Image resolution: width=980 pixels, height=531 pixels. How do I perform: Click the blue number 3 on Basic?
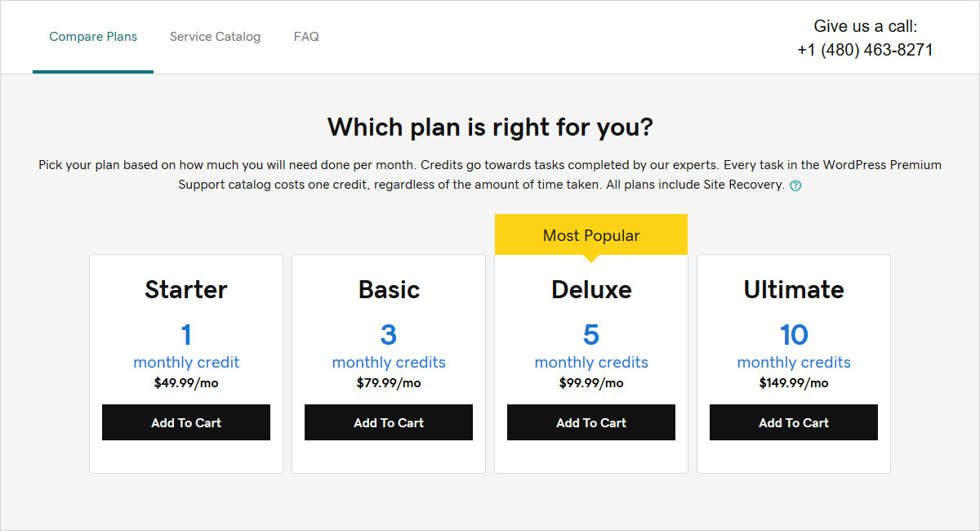tap(389, 335)
